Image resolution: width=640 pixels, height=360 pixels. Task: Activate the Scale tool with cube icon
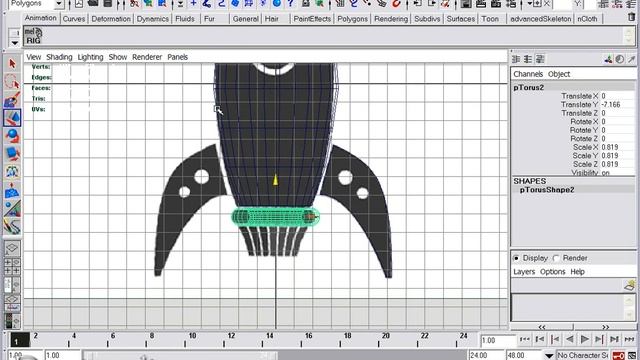pos(12,153)
